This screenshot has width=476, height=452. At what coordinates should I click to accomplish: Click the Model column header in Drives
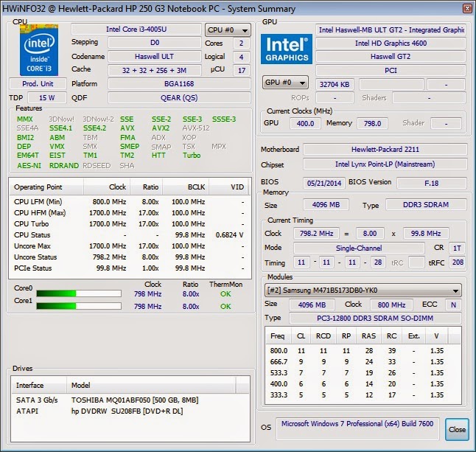(x=151, y=385)
